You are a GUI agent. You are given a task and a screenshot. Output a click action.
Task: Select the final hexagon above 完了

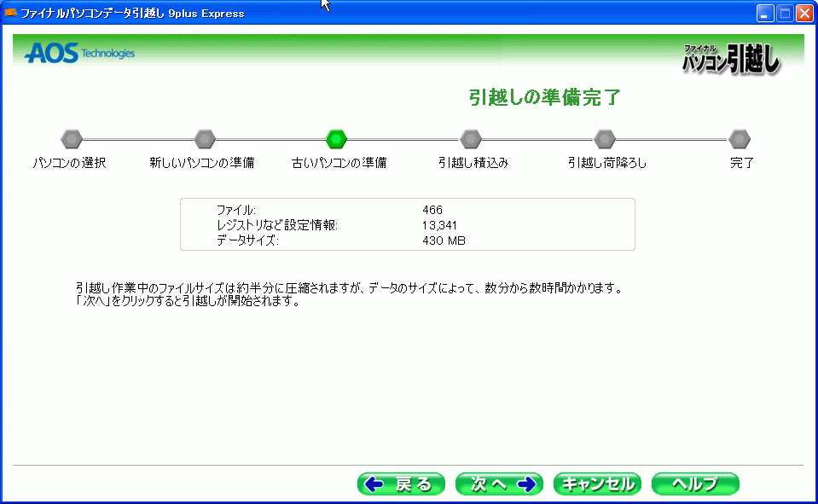[740, 138]
